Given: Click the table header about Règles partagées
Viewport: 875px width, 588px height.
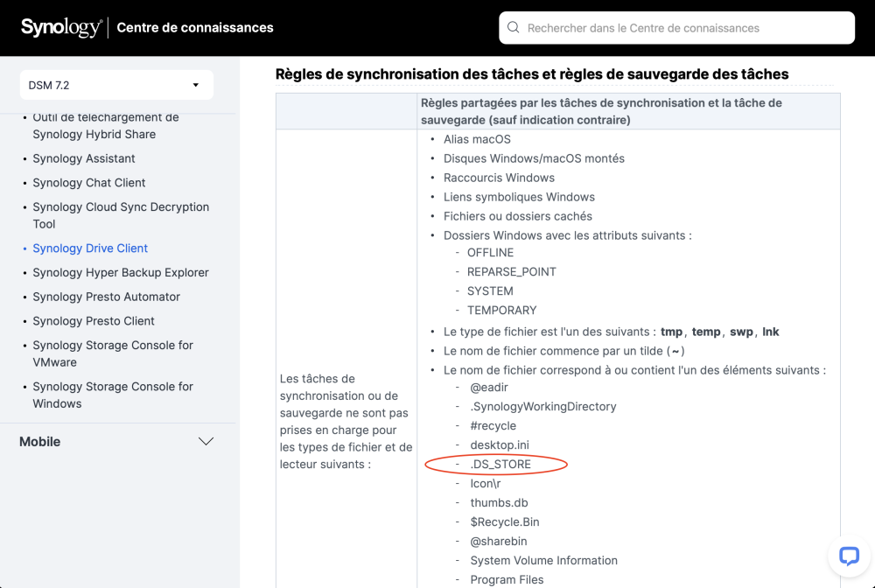Looking at the screenshot, I should pos(628,112).
